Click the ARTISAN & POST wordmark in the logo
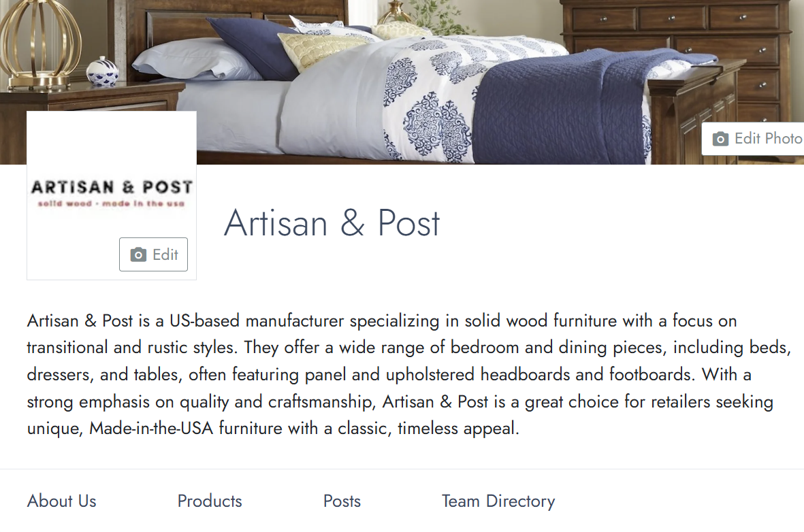This screenshot has height=532, width=804. tap(112, 187)
